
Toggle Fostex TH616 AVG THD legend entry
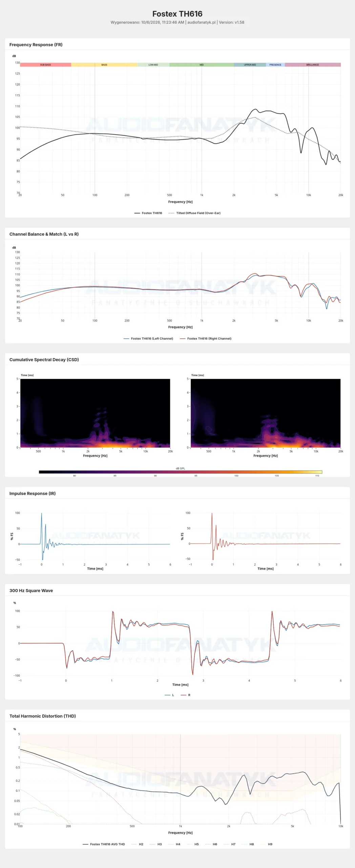pos(104,844)
